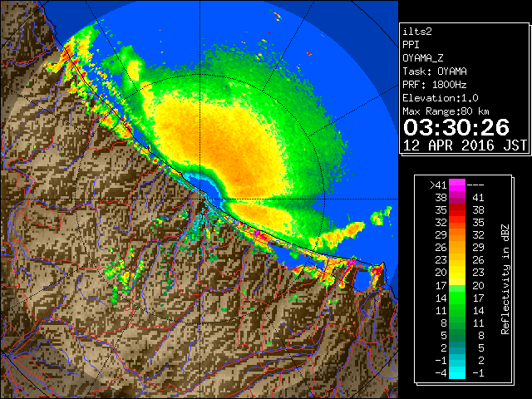Click the "---" legend label
The image size is (532, 399).
pos(475,185)
